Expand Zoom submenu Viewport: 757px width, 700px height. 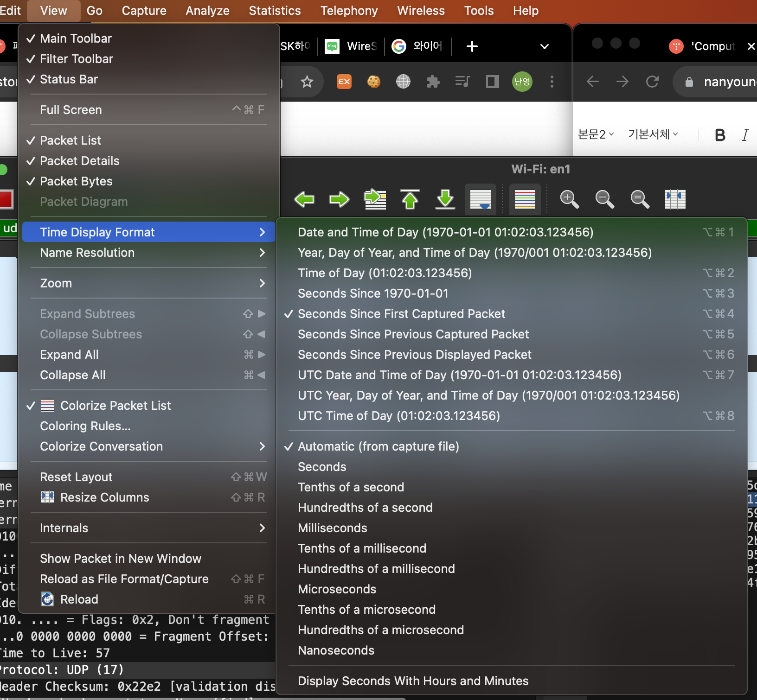pos(148,283)
